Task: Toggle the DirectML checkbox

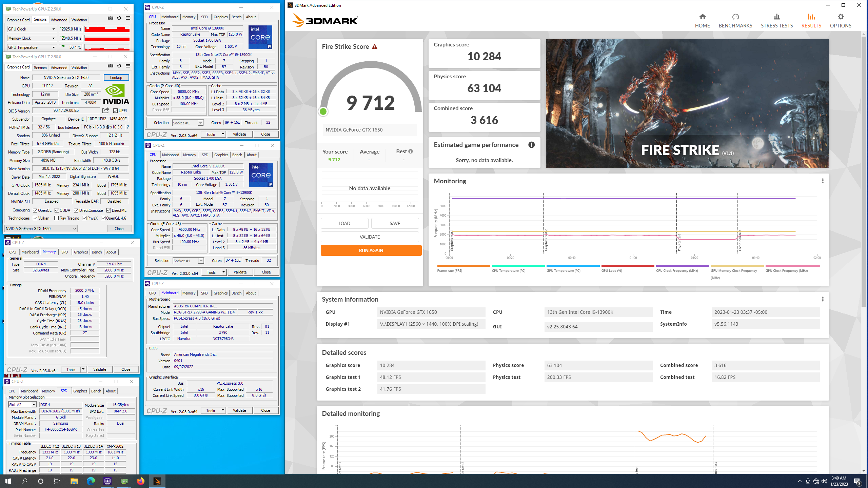Action: coord(108,210)
